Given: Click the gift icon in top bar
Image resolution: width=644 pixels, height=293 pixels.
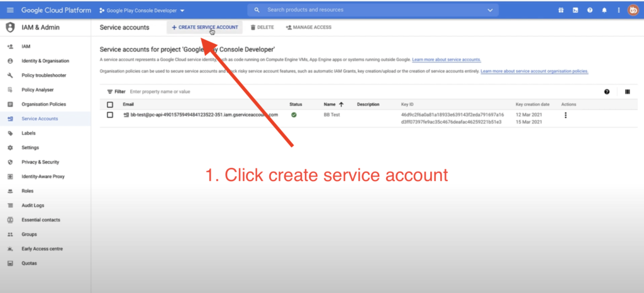Looking at the screenshot, I should [x=560, y=10].
